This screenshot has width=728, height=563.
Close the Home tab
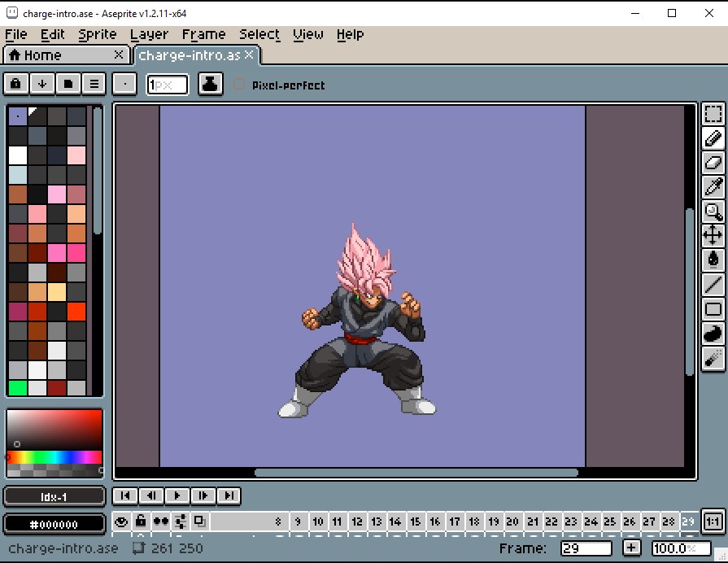[119, 55]
